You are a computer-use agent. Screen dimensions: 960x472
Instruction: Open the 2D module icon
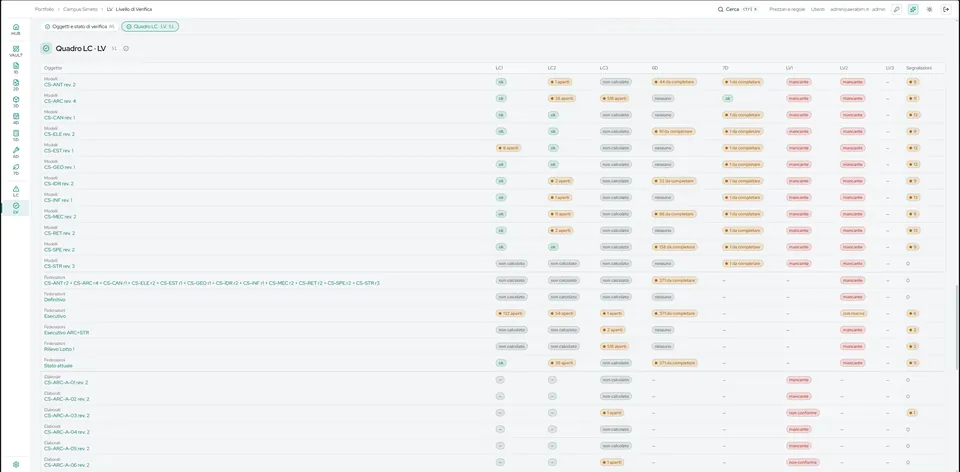point(16,84)
